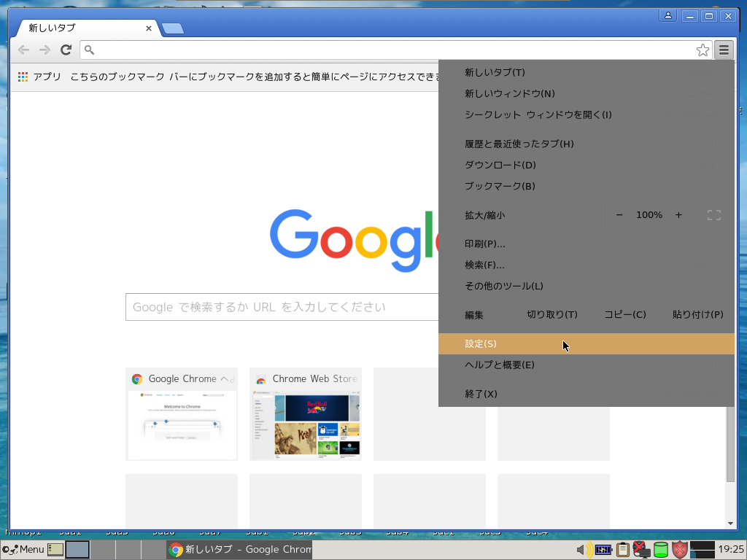747x560 pixels.
Task: Open the アプリ apps shortcut
Action: (x=39, y=77)
